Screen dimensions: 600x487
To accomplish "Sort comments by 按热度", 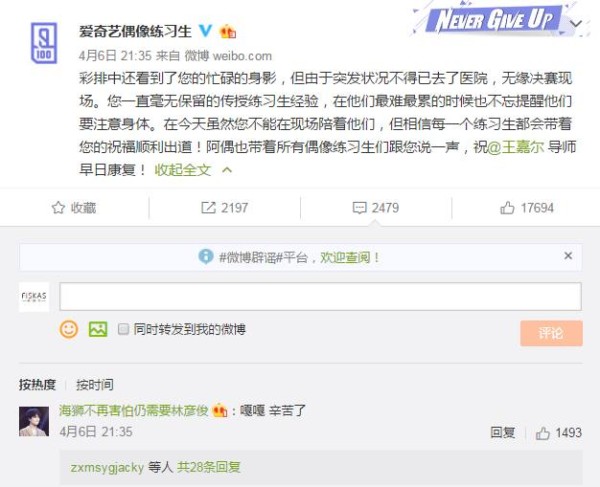I will pos(37,384).
